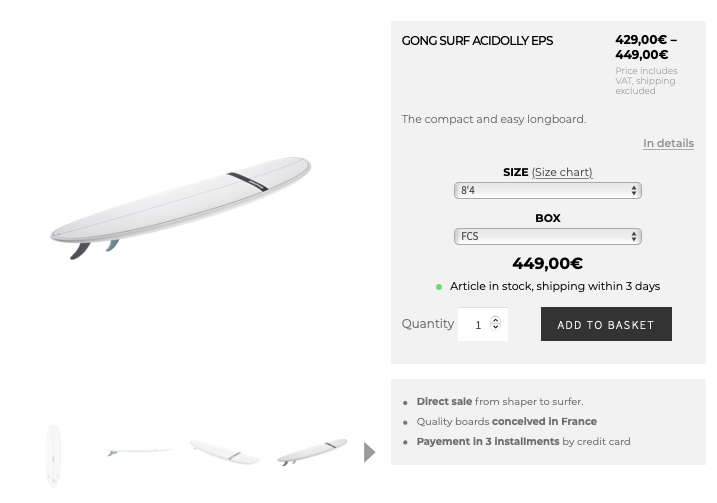Focus the Quantity number field

coord(482,324)
